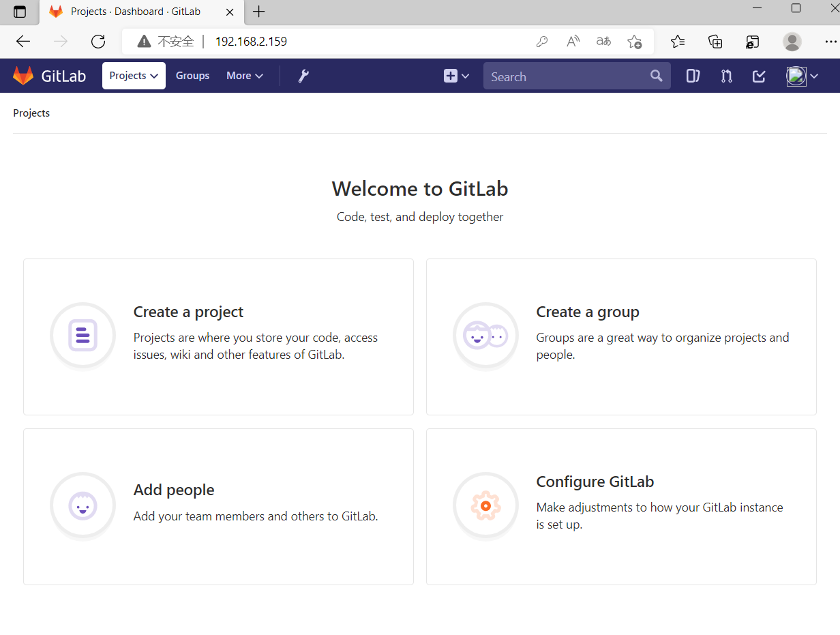Click the address bar URL 192.168.2.159
The width and height of the screenshot is (840, 635).
251,42
